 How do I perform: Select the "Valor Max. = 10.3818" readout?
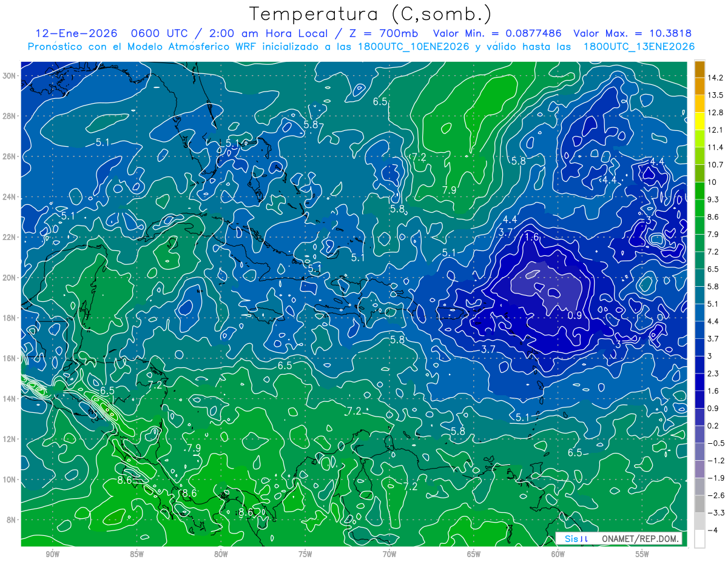(x=632, y=34)
